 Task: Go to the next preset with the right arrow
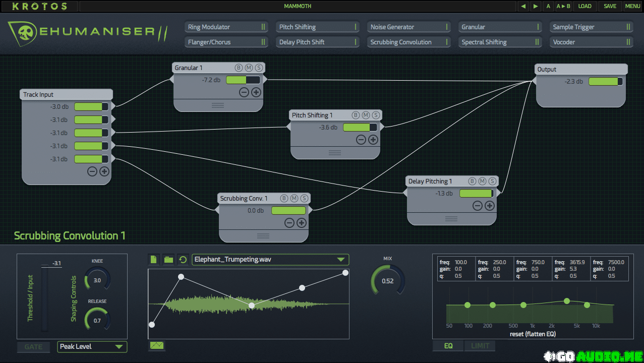pyautogui.click(x=536, y=6)
